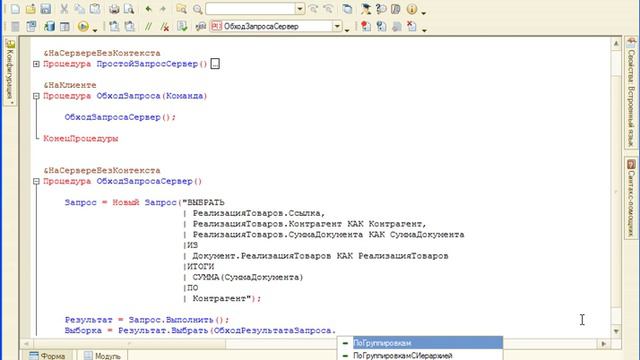
Task: Comment the block with the // icon
Action: 149,27
